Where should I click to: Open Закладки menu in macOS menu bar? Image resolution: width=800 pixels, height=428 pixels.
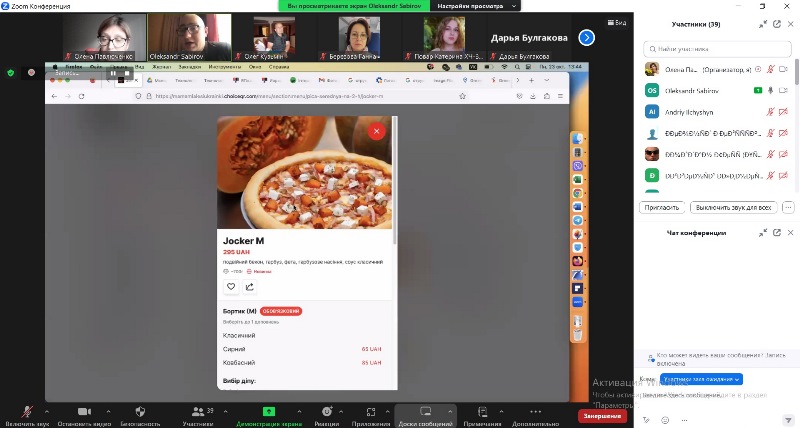(x=190, y=67)
